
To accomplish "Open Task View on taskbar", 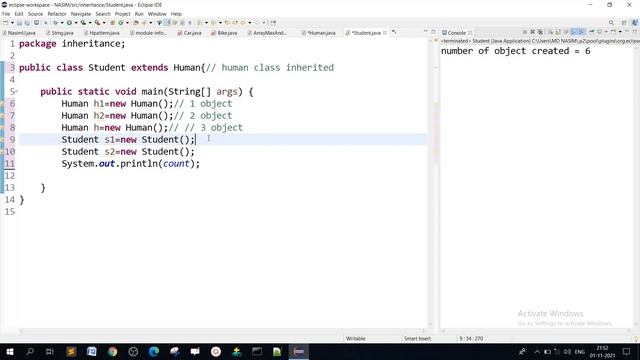I will point(50,351).
